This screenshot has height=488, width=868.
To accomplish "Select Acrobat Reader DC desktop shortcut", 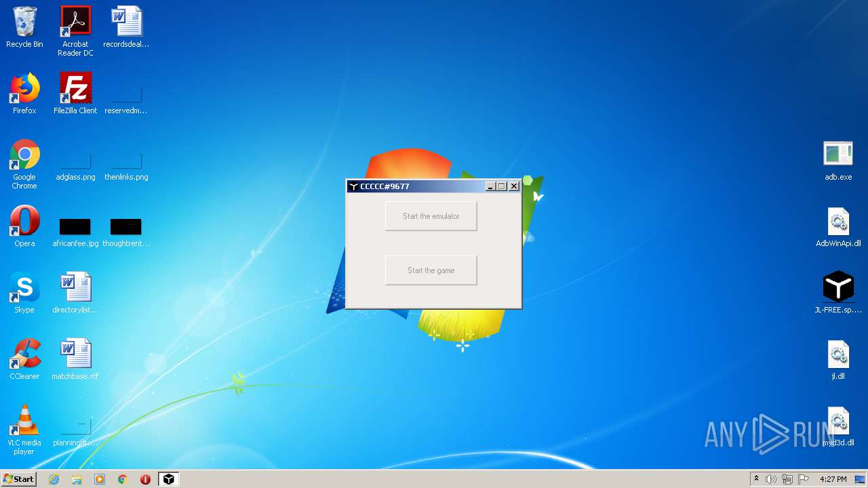I will tap(75, 31).
